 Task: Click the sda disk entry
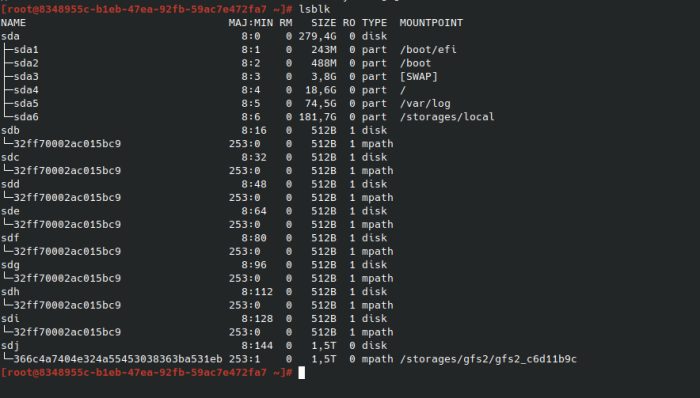(x=10, y=36)
